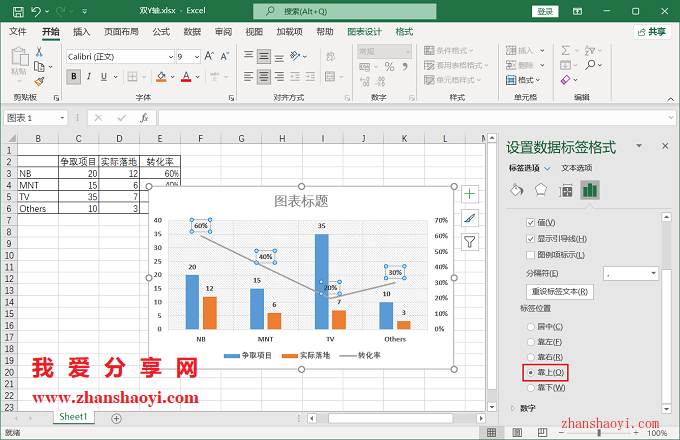Add a new sheet with plus icon

(x=116, y=418)
